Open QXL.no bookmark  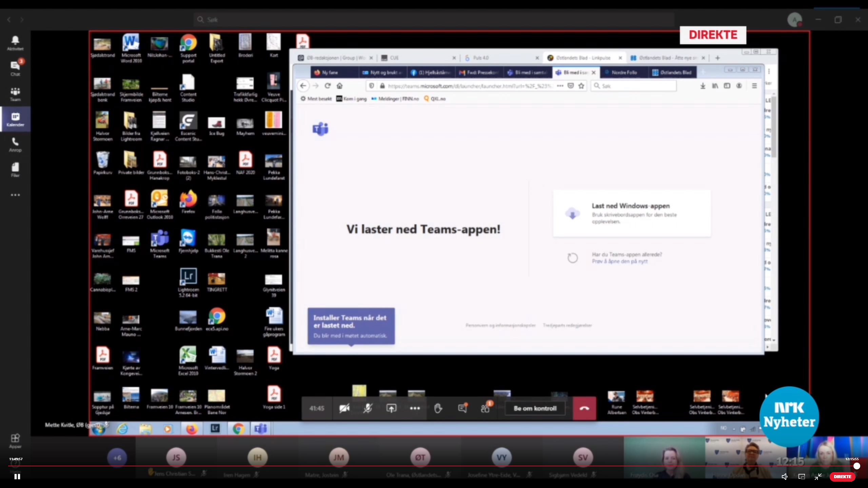435,99
